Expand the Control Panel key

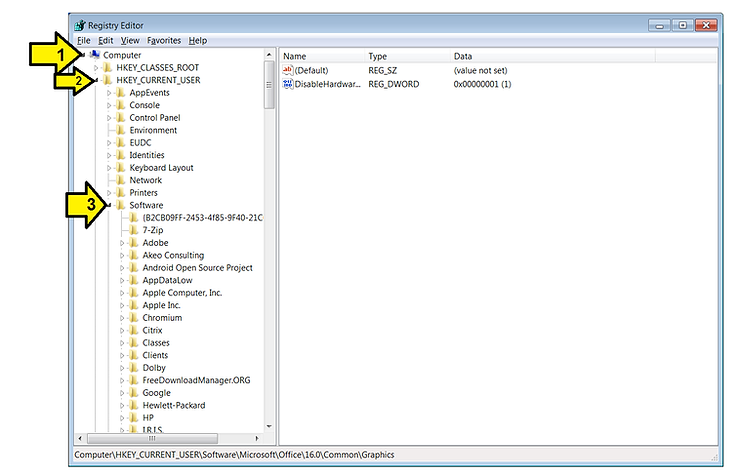coord(109,118)
